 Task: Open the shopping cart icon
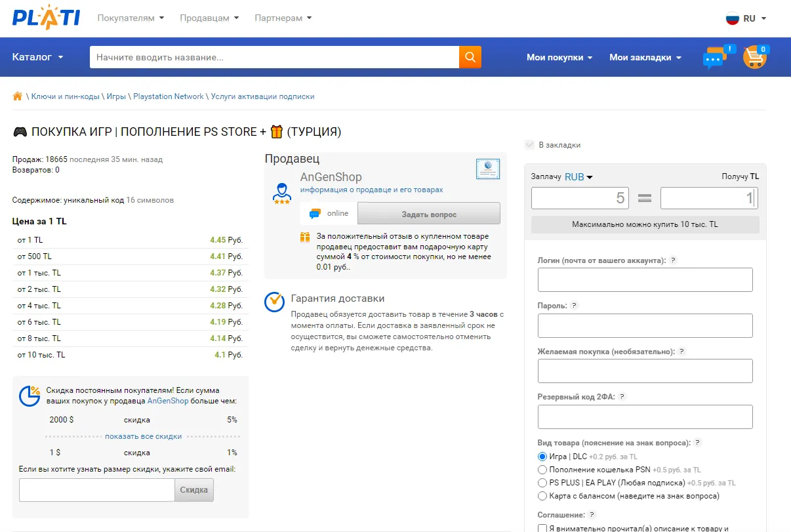(755, 57)
